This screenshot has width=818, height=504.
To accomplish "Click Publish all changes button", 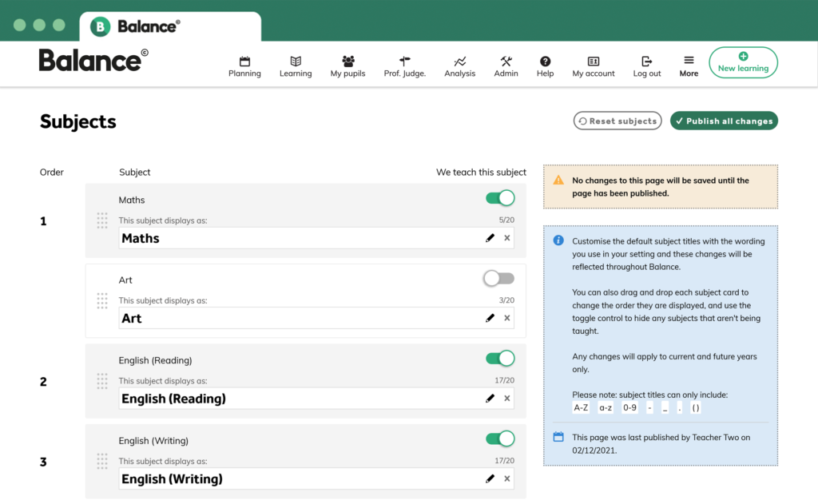I will [x=724, y=121].
